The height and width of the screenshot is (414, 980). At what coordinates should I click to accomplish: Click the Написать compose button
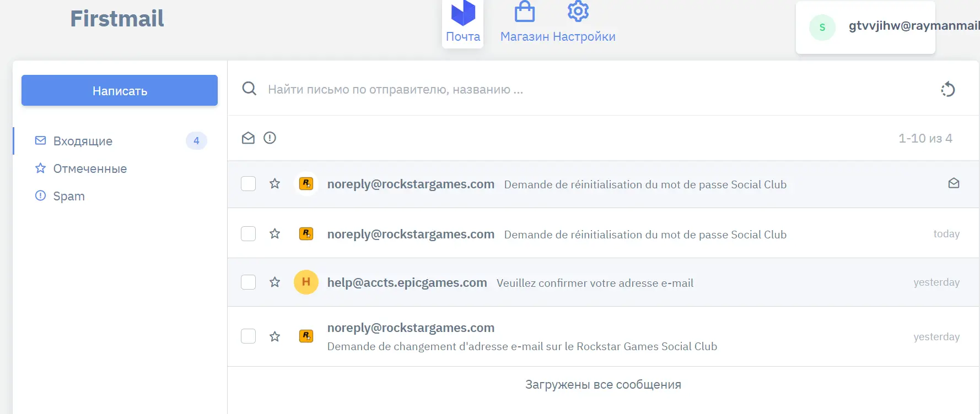coord(120,90)
